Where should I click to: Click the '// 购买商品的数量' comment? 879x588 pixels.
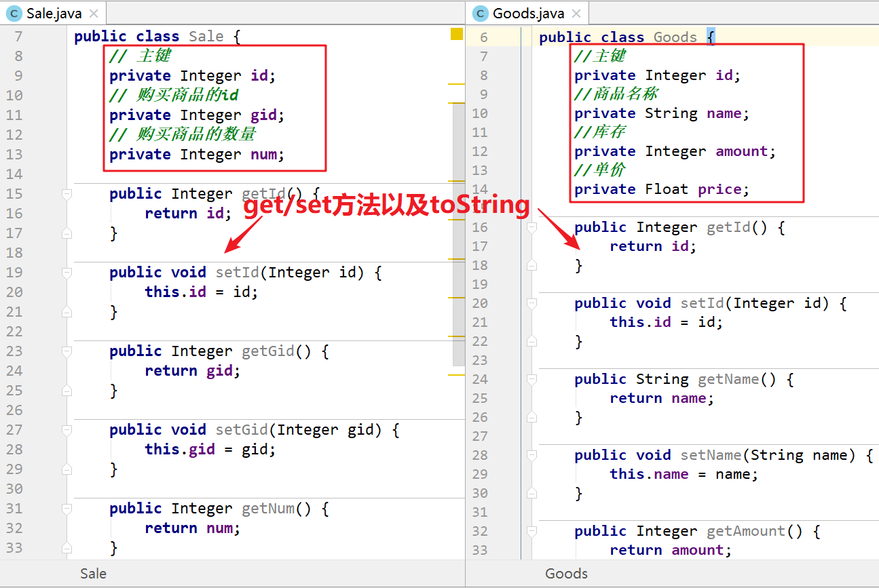[183, 134]
